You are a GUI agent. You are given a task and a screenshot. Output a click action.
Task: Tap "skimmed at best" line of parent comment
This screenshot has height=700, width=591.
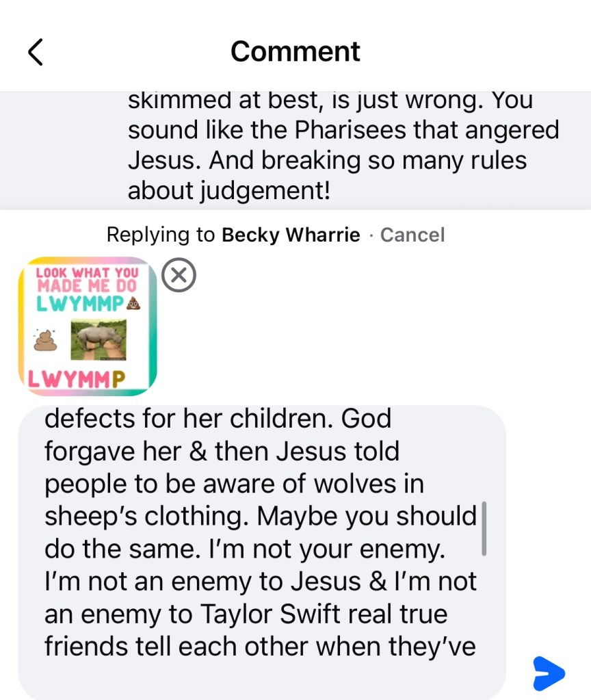tap(226, 101)
